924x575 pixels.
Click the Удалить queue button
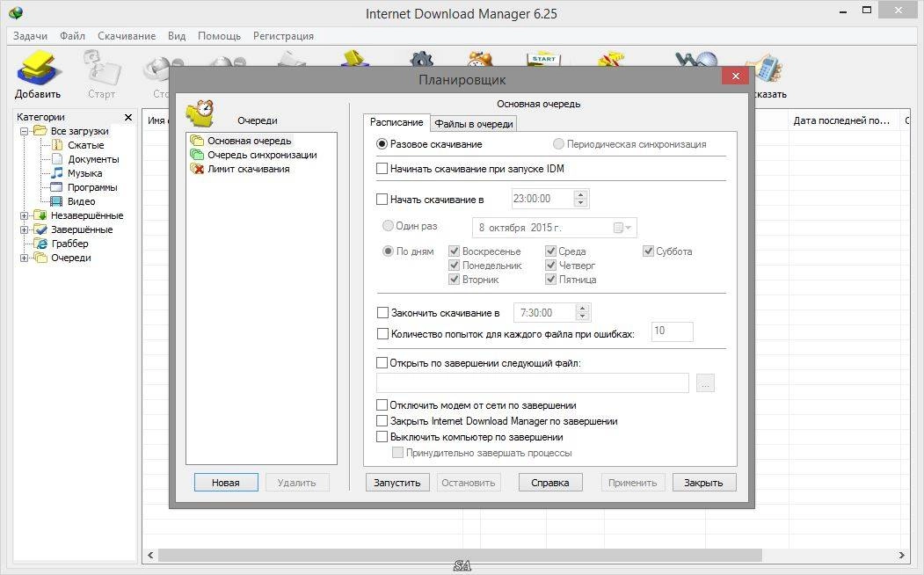[x=297, y=483]
